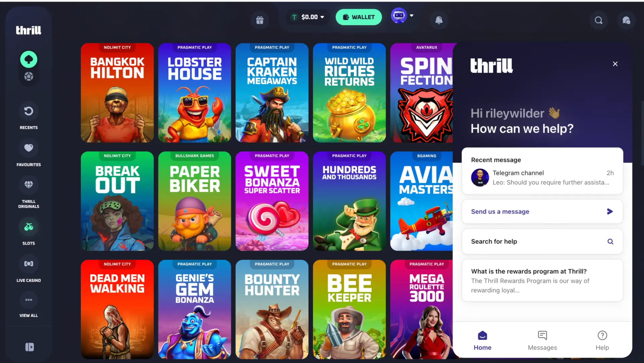Viewport: 644px width, 363px height.
Task: Open Thrill Originals diamond icon
Action: [x=29, y=192]
